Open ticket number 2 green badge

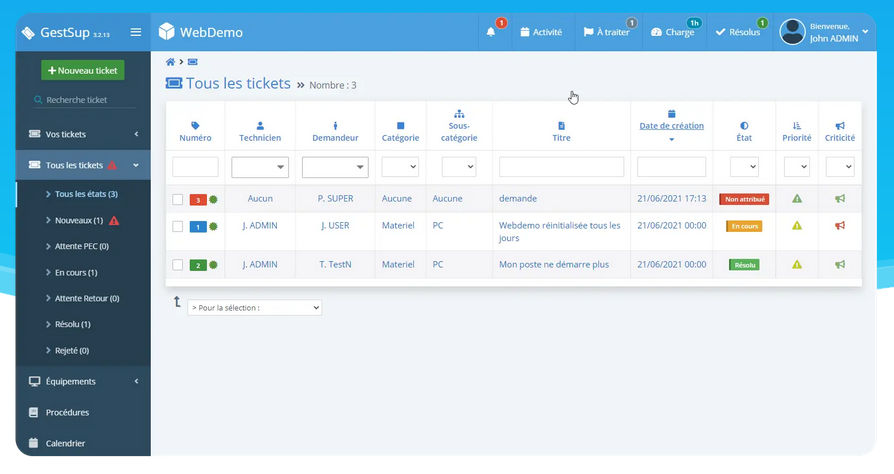pyautogui.click(x=198, y=265)
